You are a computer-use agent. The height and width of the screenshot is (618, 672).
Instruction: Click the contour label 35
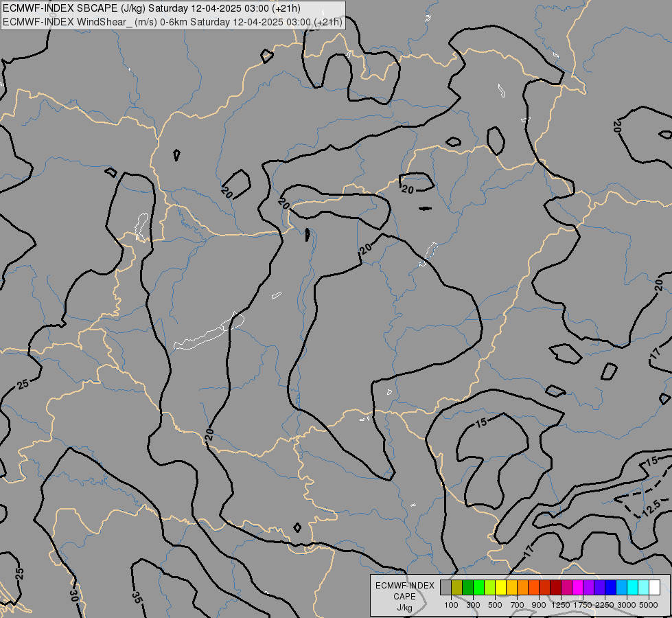tap(137, 597)
